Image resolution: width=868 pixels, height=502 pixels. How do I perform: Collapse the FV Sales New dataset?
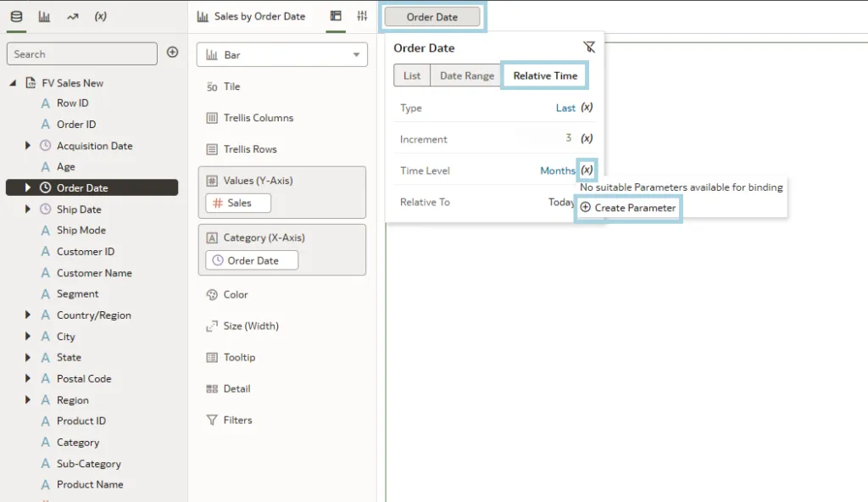(13, 83)
